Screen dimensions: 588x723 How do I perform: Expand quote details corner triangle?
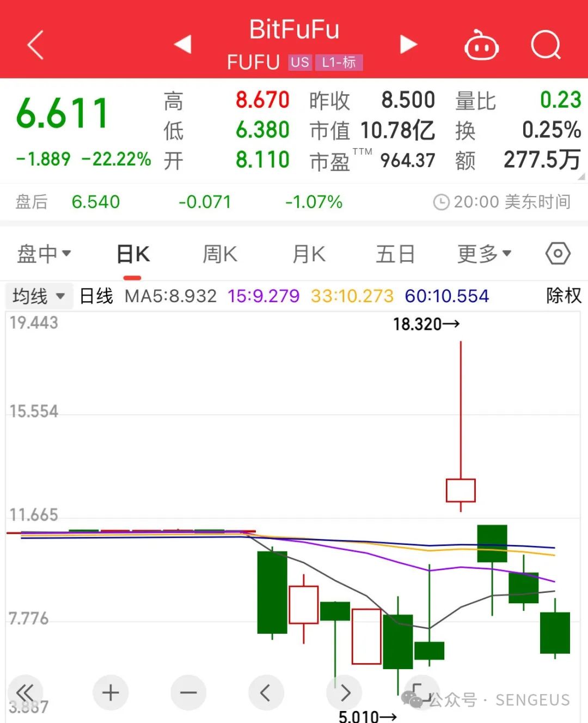(x=581, y=176)
